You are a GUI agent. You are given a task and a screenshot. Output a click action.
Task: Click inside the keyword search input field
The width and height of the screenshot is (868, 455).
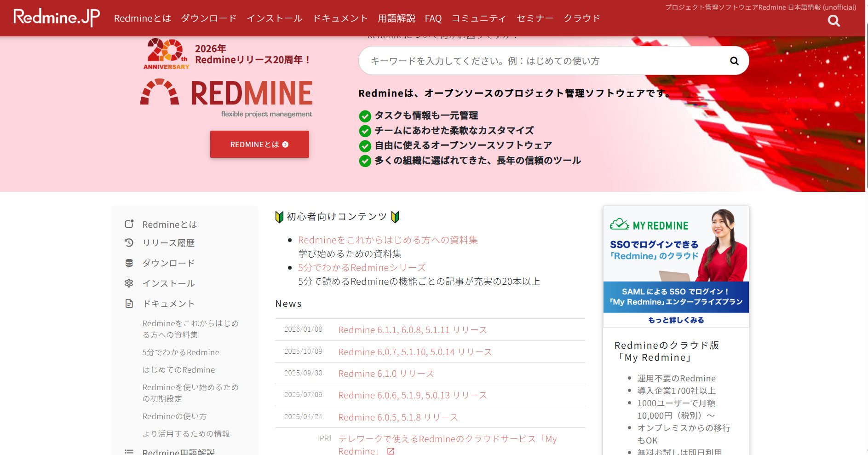pyautogui.click(x=506, y=60)
